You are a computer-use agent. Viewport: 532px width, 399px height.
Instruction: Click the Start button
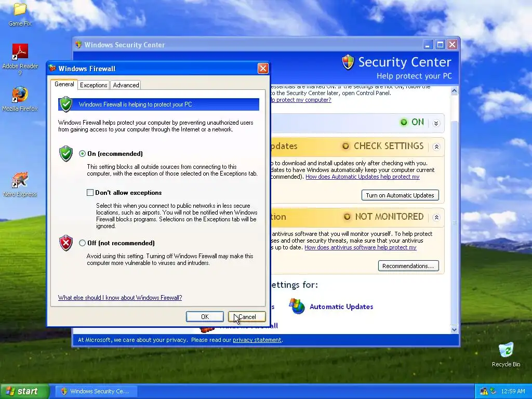24,391
